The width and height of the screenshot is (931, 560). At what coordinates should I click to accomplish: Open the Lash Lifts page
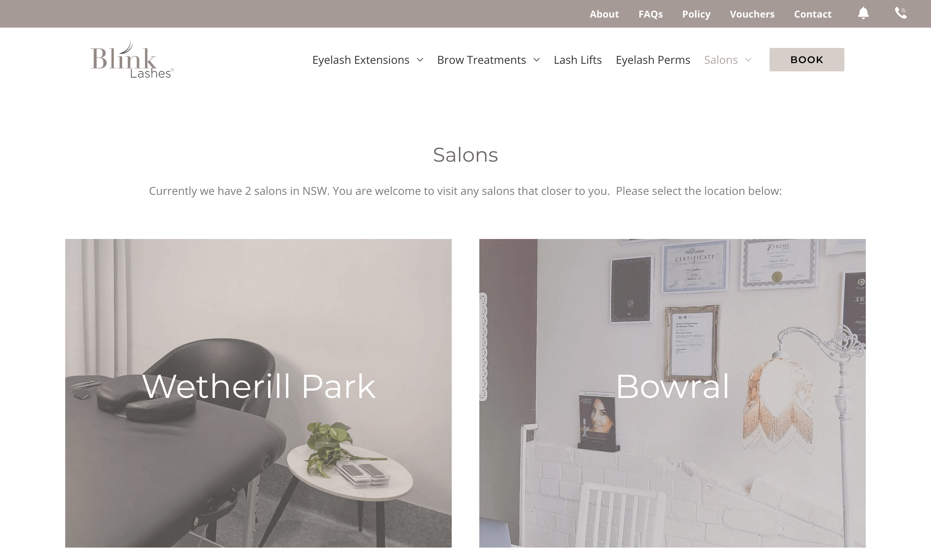(578, 60)
